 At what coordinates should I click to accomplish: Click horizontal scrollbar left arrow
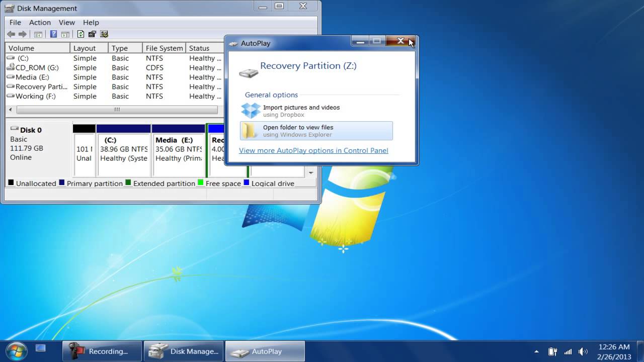tap(10, 110)
